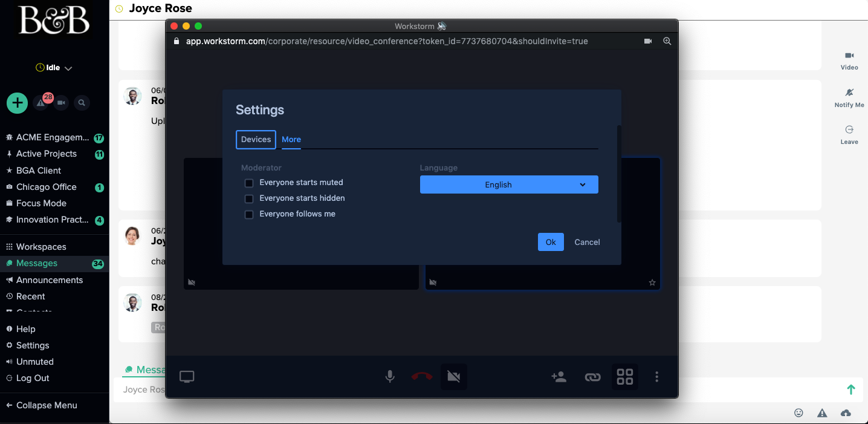
Task: Click the camera icon in address bar
Action: point(648,41)
